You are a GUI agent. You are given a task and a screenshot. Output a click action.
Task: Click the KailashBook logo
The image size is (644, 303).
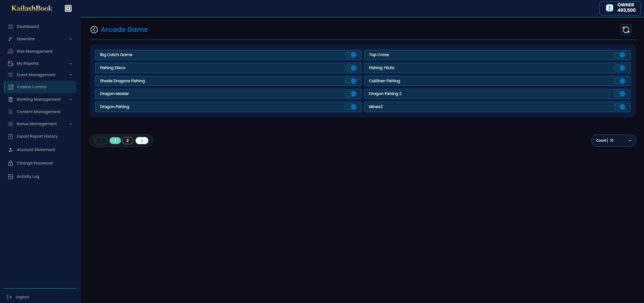click(x=32, y=8)
